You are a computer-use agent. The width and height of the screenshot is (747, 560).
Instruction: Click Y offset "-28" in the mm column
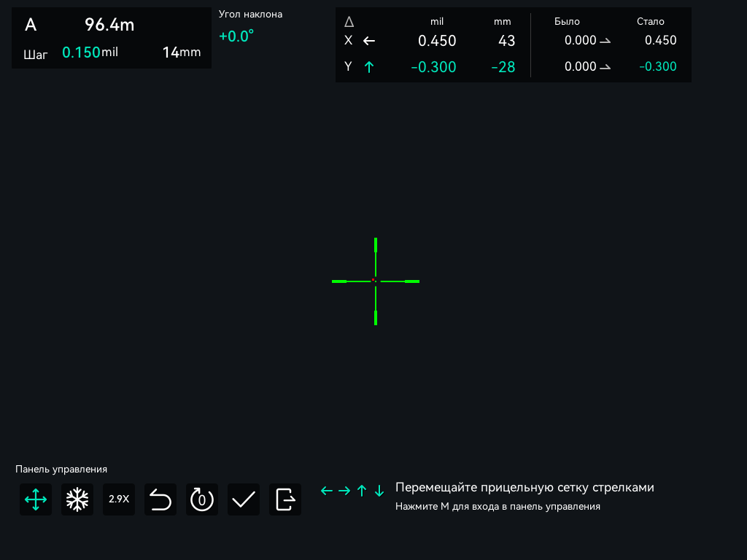click(x=503, y=67)
